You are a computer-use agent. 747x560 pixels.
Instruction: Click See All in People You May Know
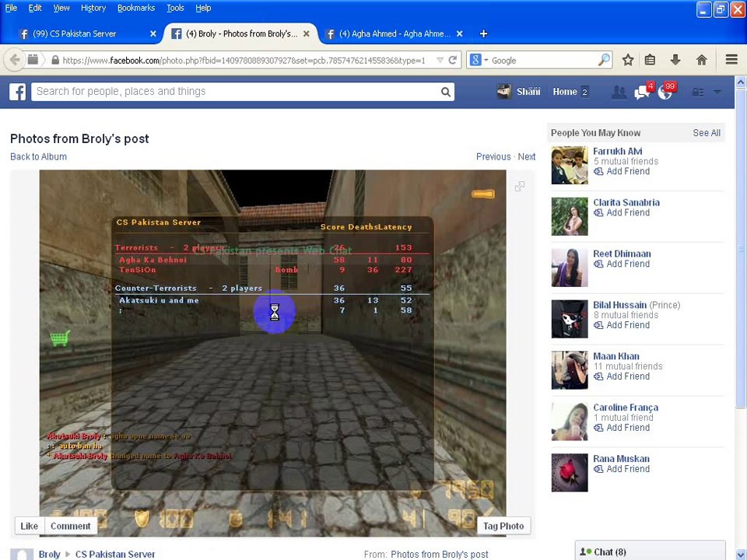tap(706, 133)
